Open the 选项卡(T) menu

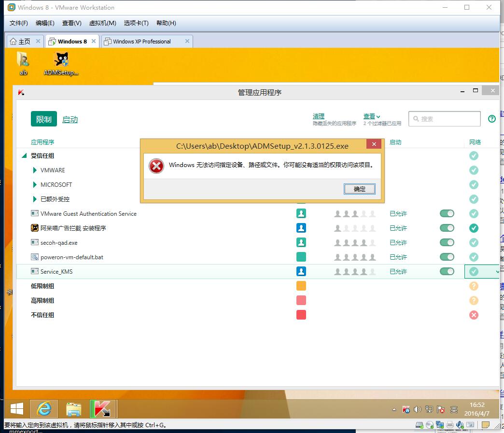click(136, 23)
